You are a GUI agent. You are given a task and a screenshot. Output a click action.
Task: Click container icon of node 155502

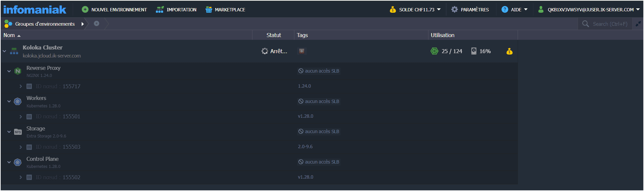[x=29, y=177]
